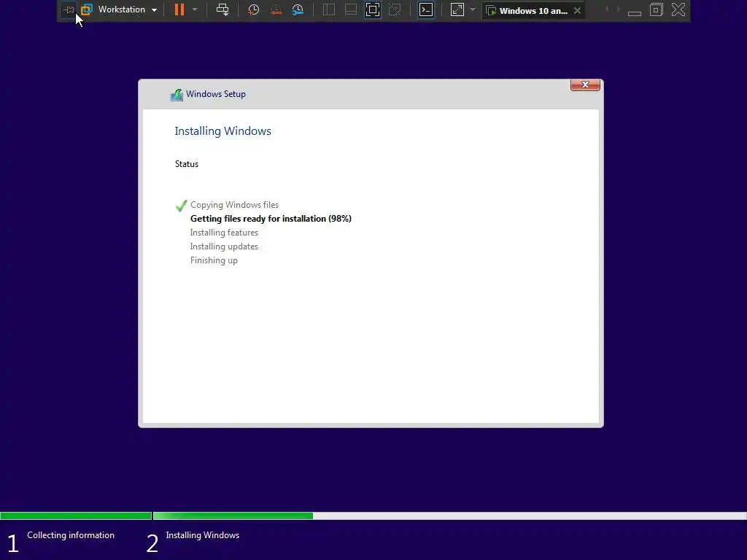Pause the virtual machine
This screenshot has width=747, height=560.
[x=179, y=9]
